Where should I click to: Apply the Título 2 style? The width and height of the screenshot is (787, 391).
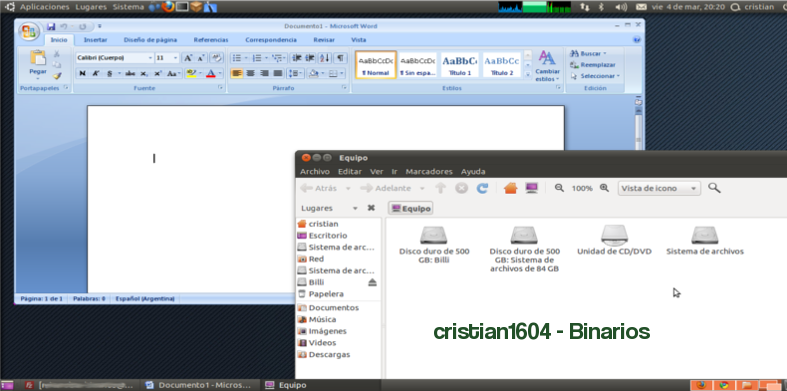[x=502, y=65]
